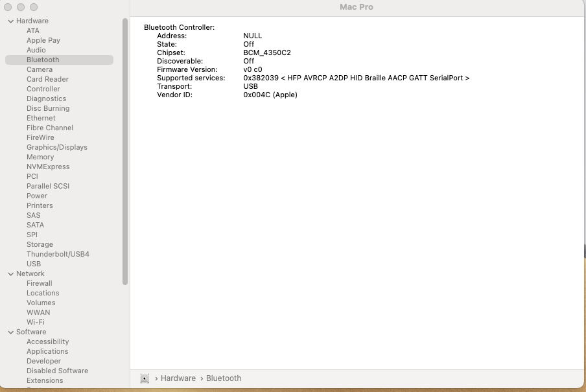Select Developer under Software

pos(43,361)
